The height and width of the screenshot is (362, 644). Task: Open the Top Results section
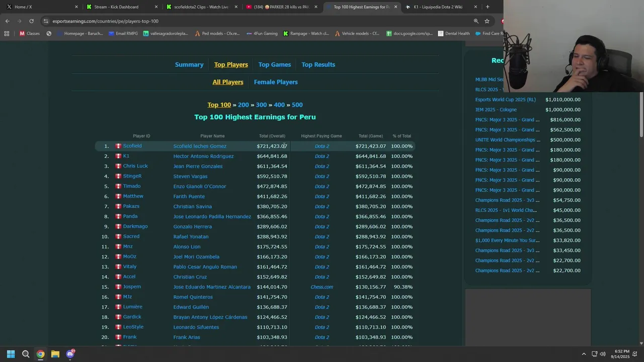tap(318, 64)
